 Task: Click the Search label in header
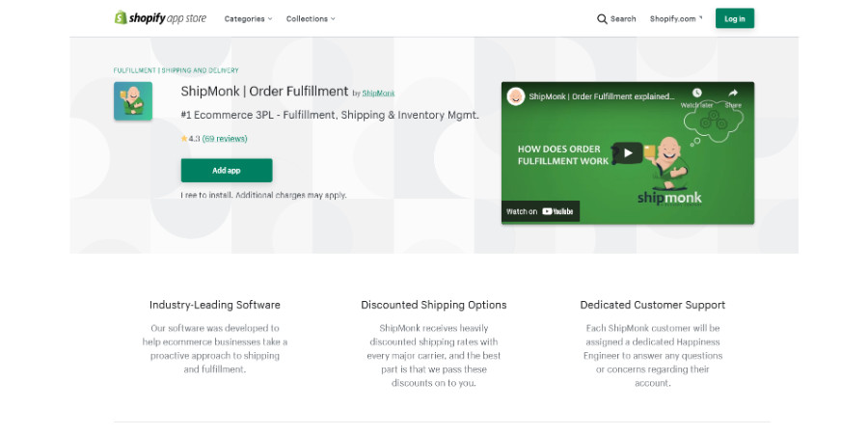point(623,19)
